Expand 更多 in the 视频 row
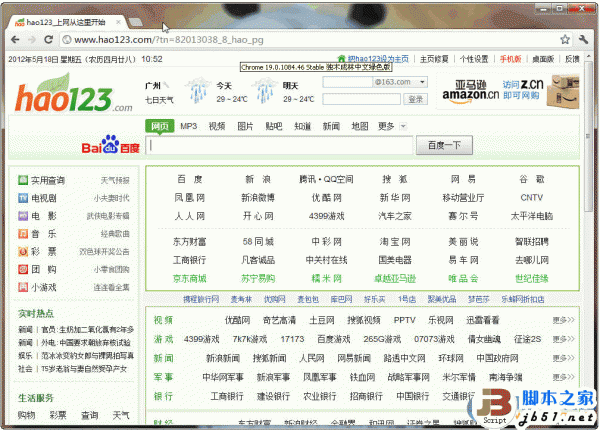This screenshot has width=600, height=430. 563,320
